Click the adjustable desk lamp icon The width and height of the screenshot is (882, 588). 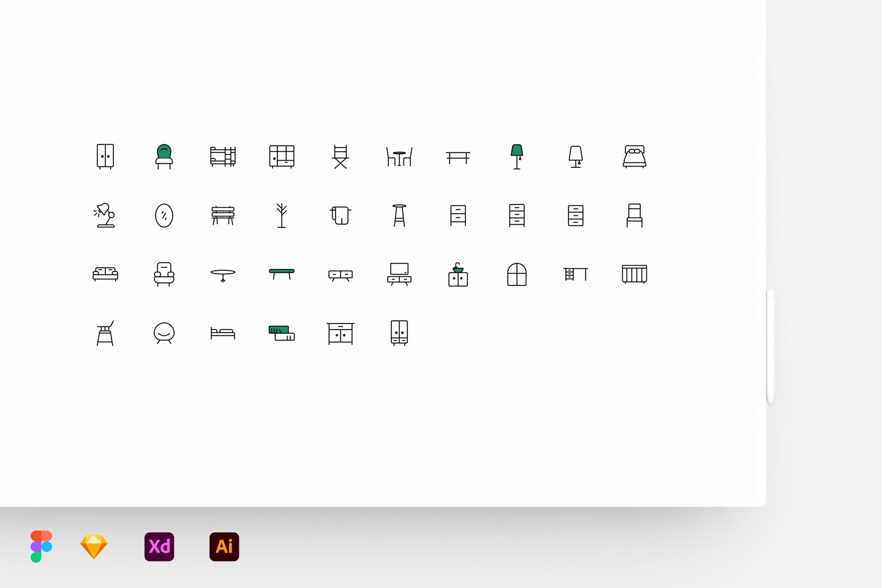click(x=105, y=215)
